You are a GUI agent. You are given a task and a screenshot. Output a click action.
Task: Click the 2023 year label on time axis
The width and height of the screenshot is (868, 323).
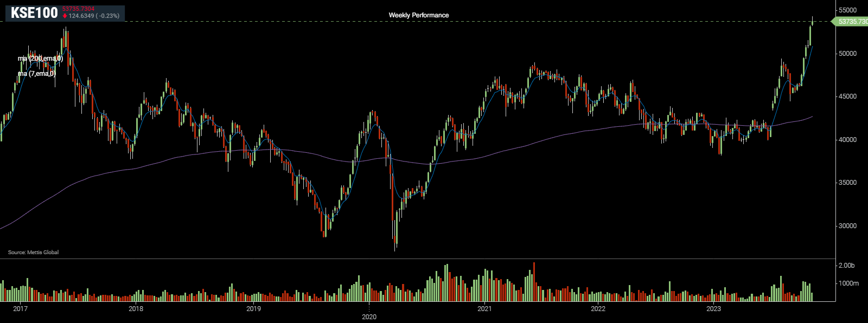pyautogui.click(x=713, y=309)
